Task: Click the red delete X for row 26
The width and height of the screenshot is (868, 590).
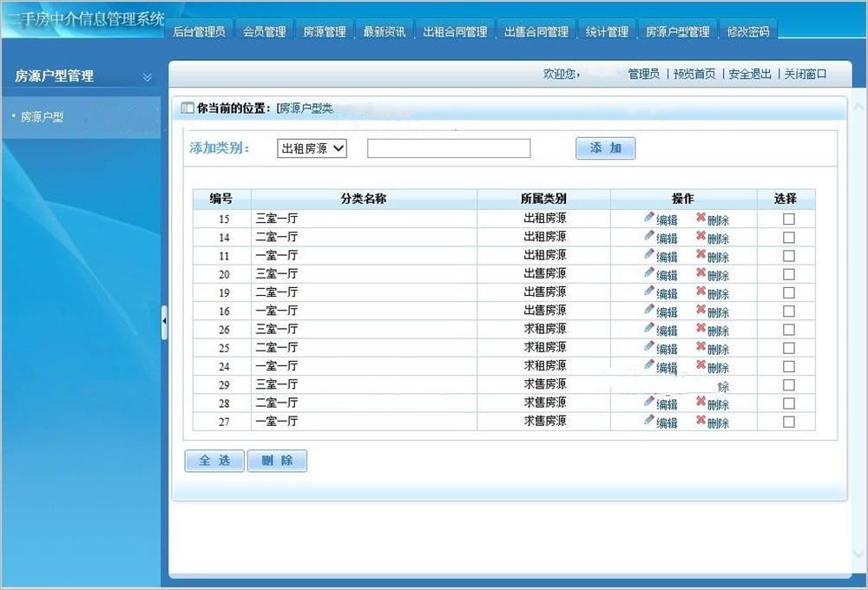Action: 700,328
